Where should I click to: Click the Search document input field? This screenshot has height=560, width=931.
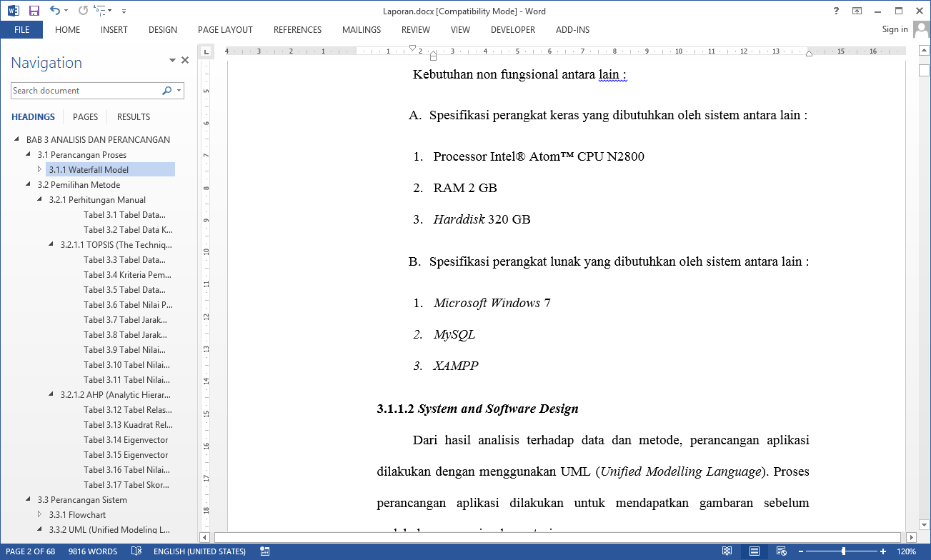(86, 91)
